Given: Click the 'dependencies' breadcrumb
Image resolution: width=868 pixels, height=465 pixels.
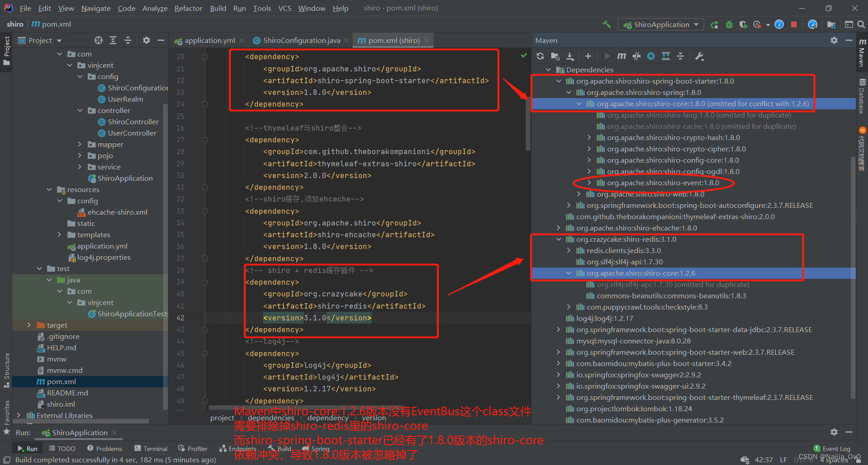Looking at the screenshot, I should pos(271,418).
